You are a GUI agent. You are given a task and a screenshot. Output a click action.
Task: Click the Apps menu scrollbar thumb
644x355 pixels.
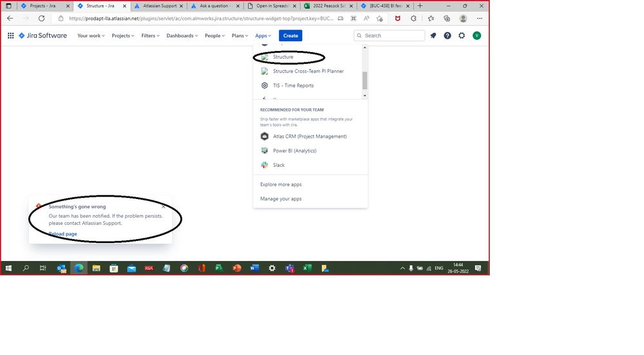365,81
